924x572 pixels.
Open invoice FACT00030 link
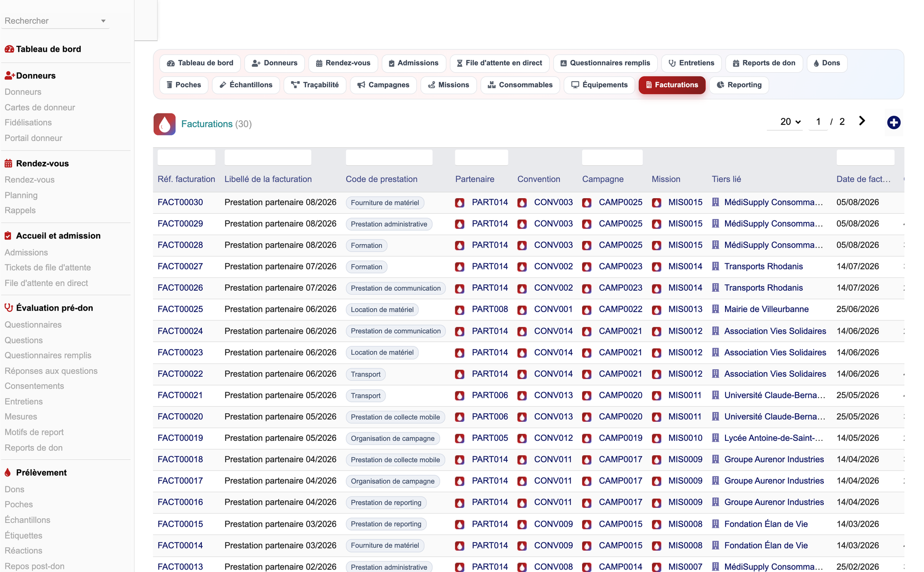pyautogui.click(x=180, y=202)
